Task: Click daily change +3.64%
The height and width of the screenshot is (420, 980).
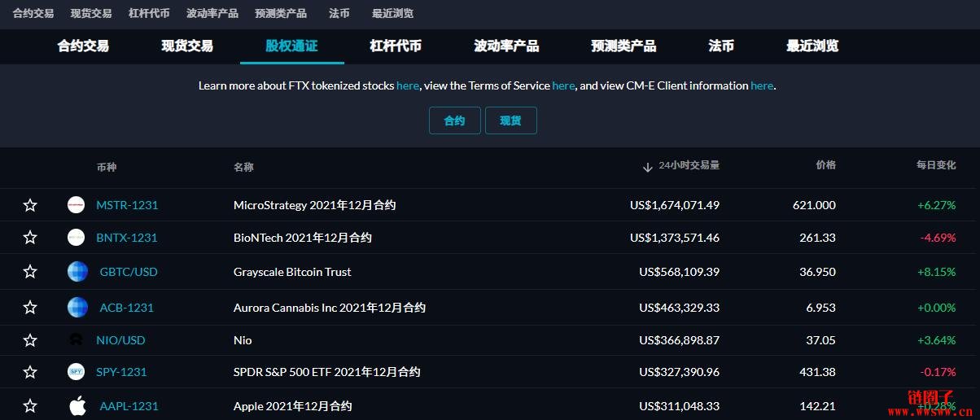Action: (x=936, y=340)
